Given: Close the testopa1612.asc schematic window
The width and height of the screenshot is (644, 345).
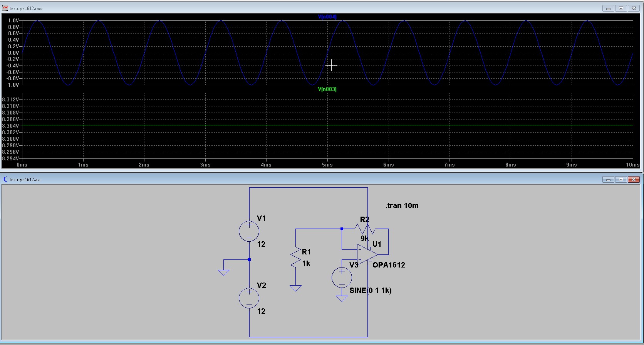Looking at the screenshot, I should pyautogui.click(x=634, y=179).
